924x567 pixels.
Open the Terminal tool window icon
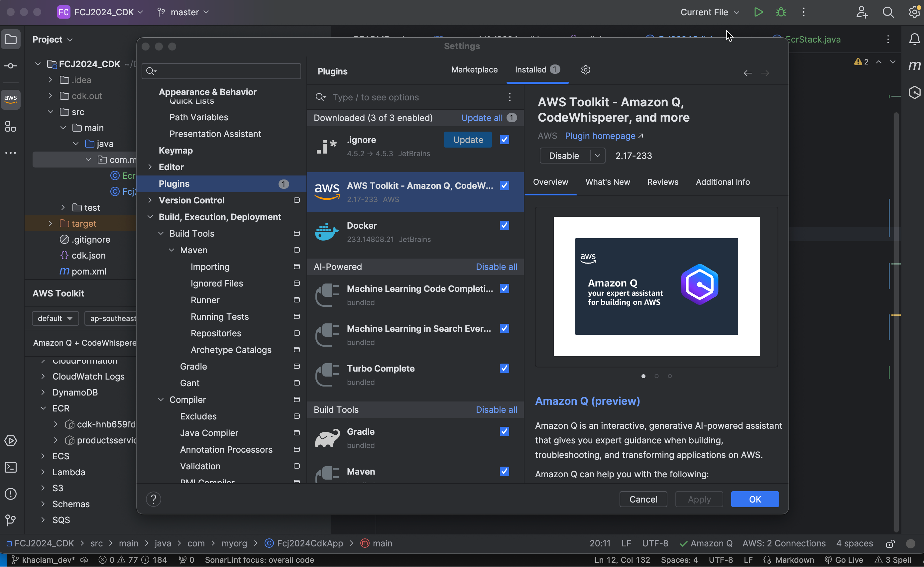click(11, 467)
